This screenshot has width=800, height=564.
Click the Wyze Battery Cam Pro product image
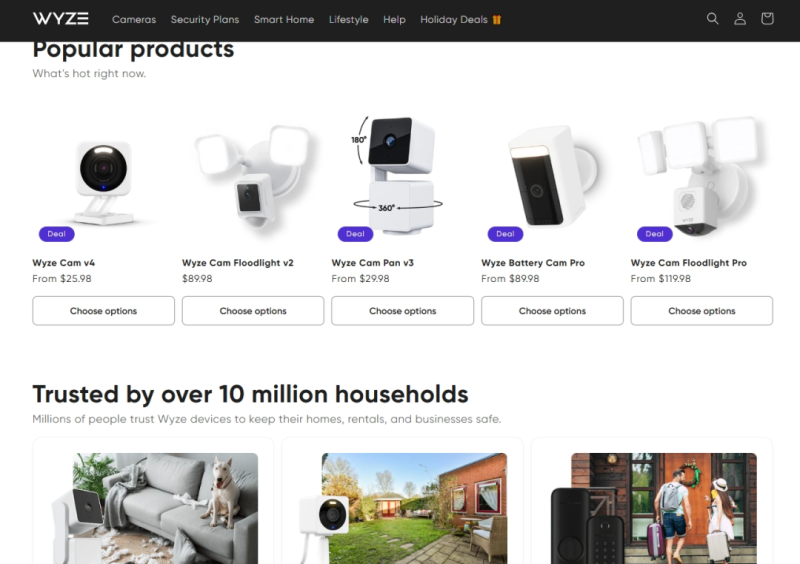[x=552, y=176]
